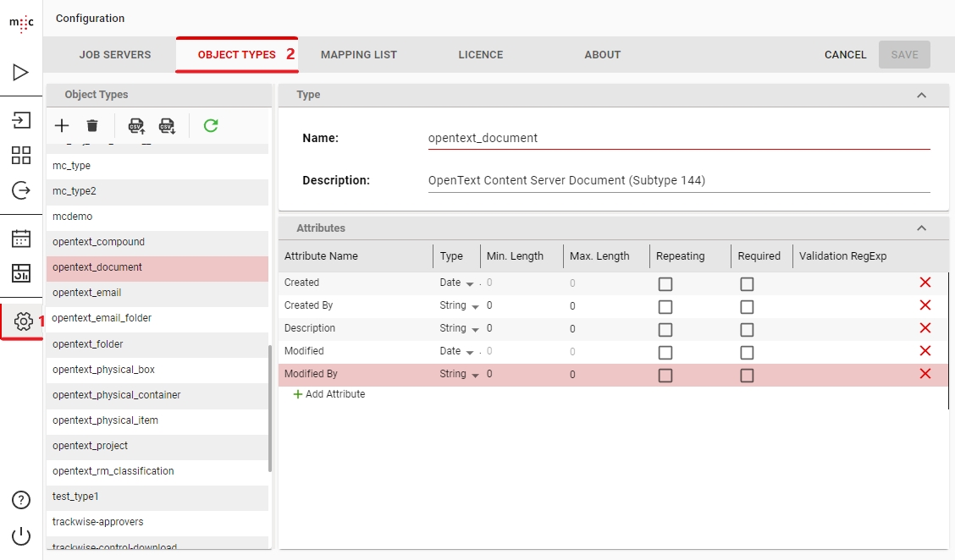955x560 pixels.
Task: Click the power logout icon in sidebar
Action: pos(21,536)
